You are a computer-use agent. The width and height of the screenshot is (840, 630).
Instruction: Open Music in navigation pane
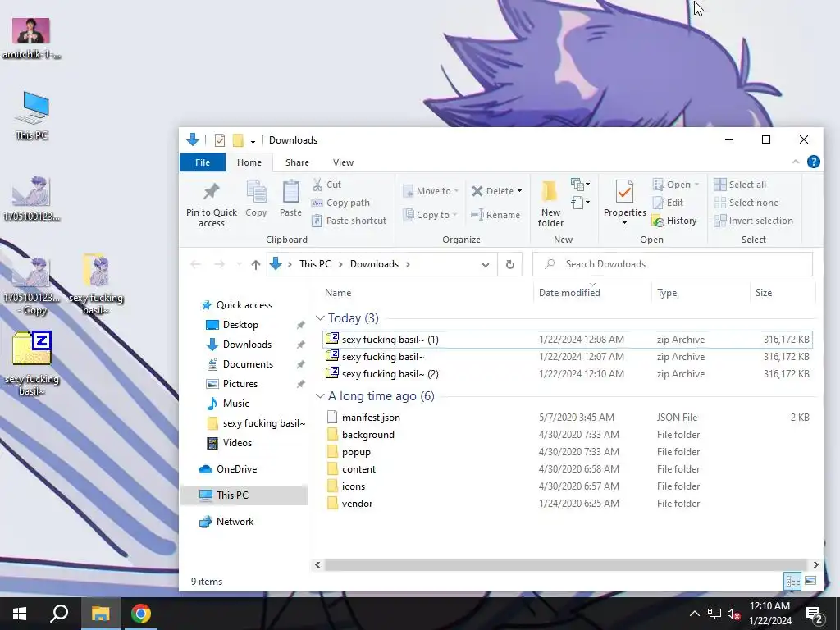pos(235,404)
